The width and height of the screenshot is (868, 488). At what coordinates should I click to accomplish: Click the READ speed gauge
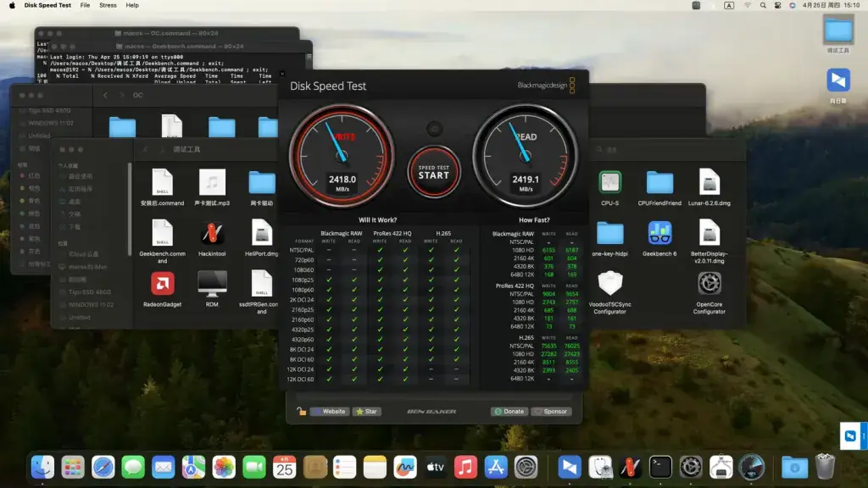click(x=525, y=156)
